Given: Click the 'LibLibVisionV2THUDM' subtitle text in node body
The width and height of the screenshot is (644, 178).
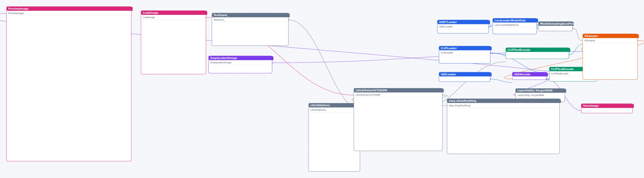Looking at the screenshot, I should click(x=368, y=95).
